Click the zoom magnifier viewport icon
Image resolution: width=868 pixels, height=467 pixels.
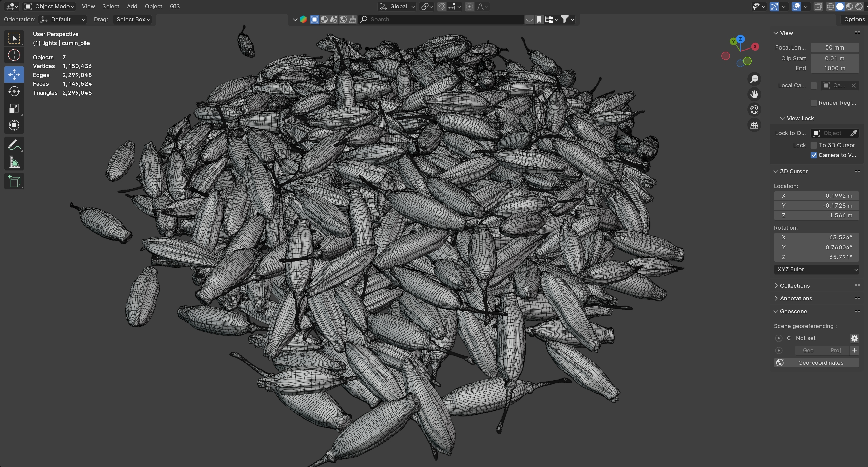[x=754, y=79]
